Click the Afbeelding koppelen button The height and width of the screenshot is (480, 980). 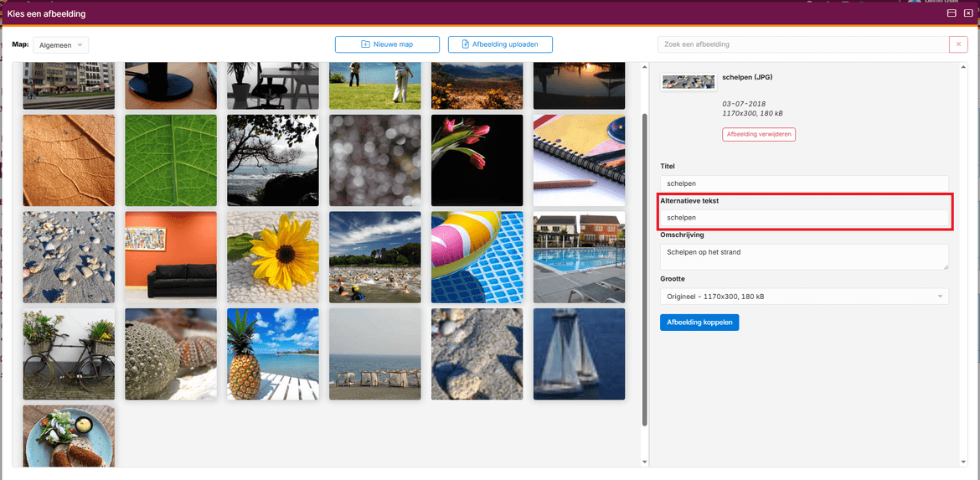click(699, 323)
